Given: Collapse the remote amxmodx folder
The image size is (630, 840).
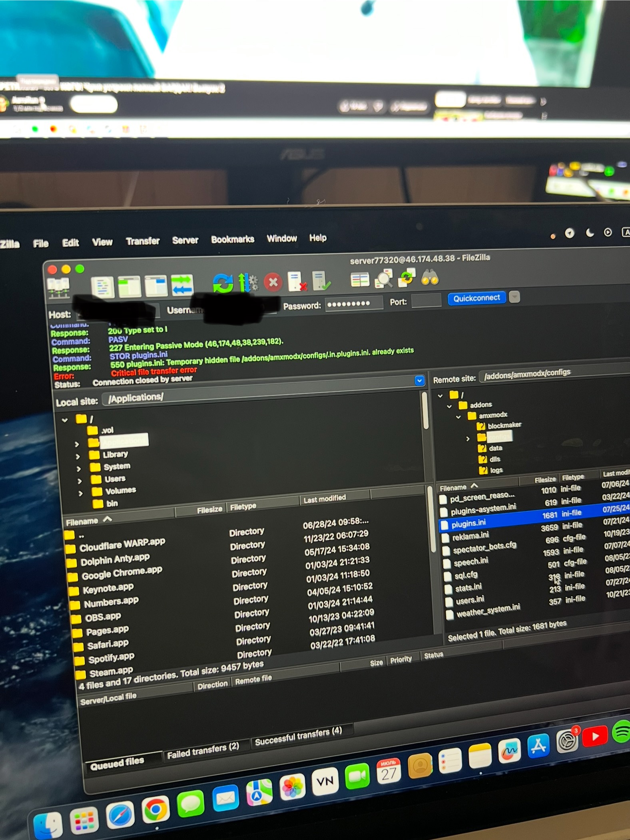Looking at the screenshot, I should click(459, 417).
